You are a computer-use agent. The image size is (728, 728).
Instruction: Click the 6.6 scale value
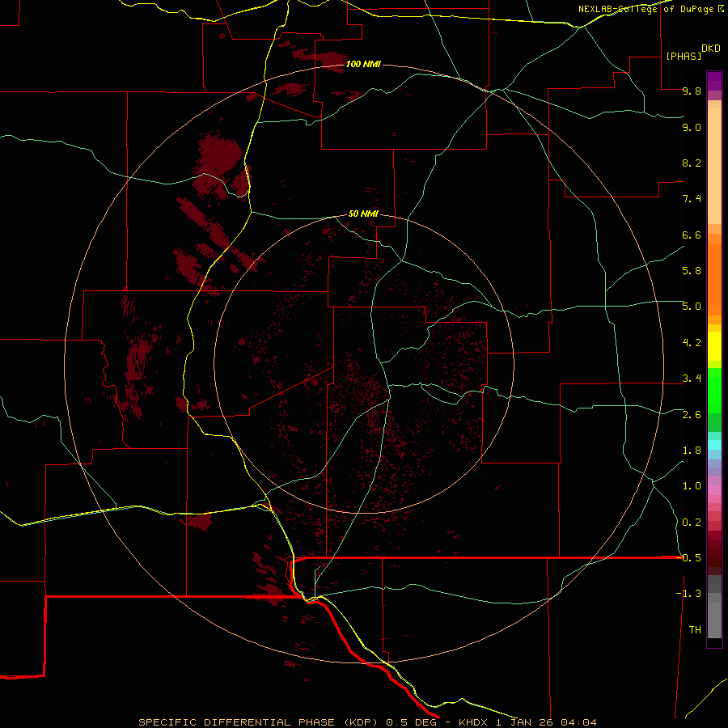(692, 235)
